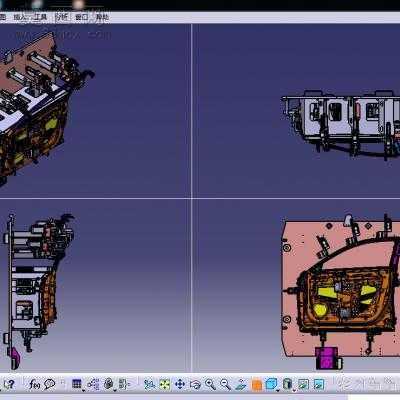The height and width of the screenshot is (400, 400).
Task: Select the Fly Mode navigation icon
Action: coord(150,384)
